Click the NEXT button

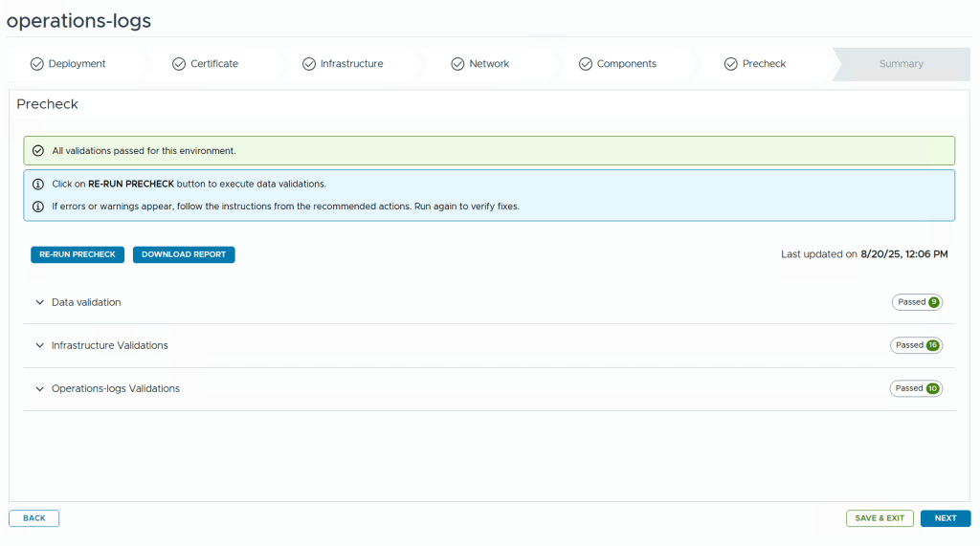945,518
